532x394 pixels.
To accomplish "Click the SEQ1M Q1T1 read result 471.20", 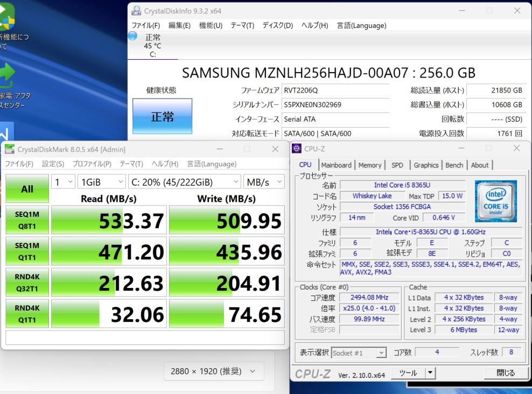I will 109,251.
